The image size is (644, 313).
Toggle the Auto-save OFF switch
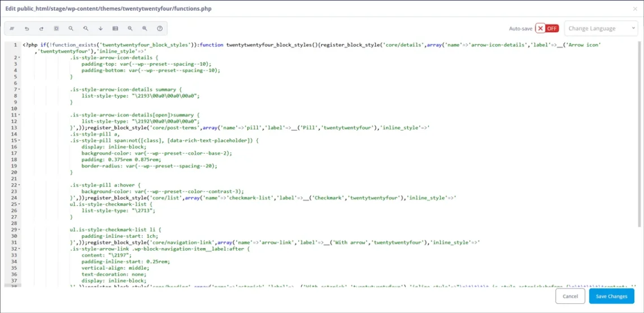coord(547,28)
